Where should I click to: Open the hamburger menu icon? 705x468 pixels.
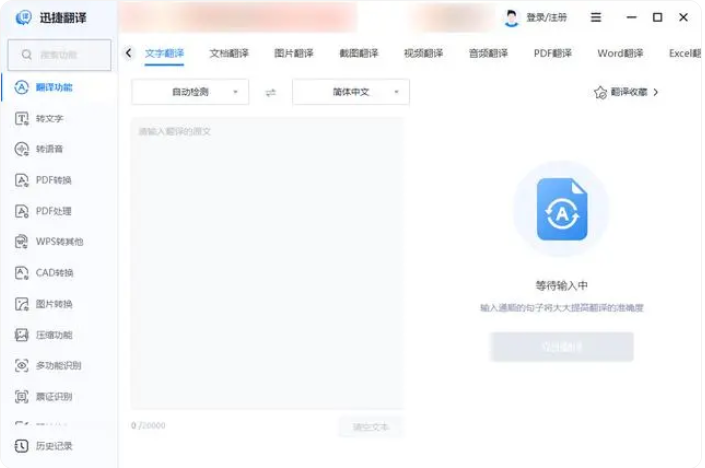pos(596,18)
